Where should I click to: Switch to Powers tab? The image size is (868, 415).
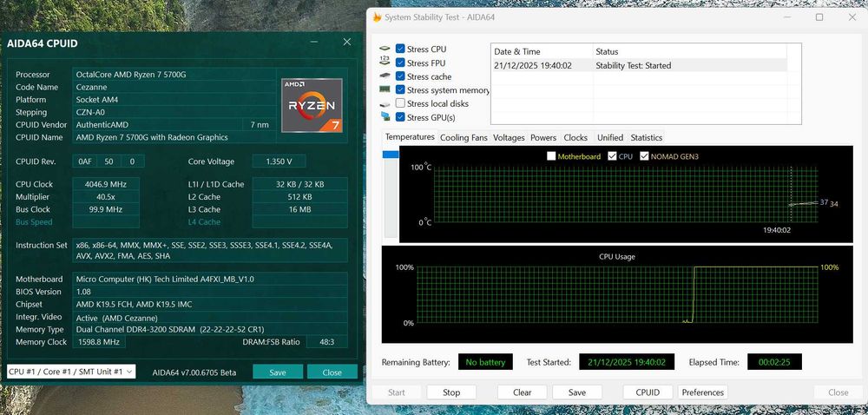coord(543,137)
